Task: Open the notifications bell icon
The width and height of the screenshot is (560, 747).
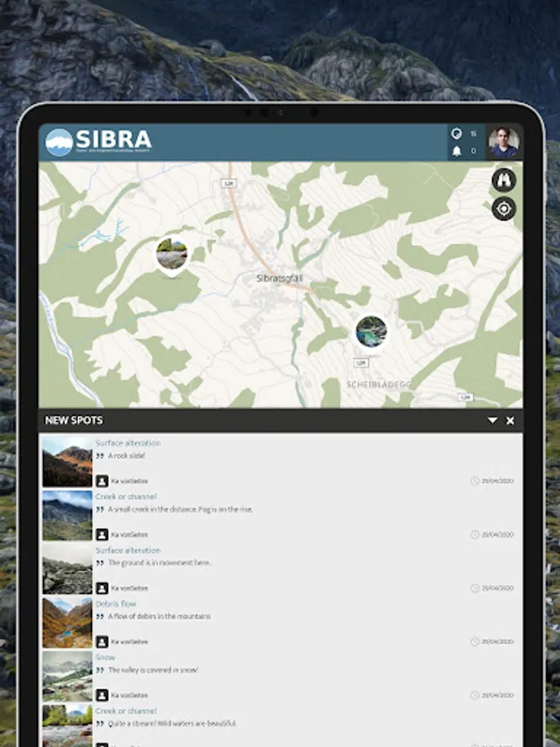Action: [x=456, y=151]
